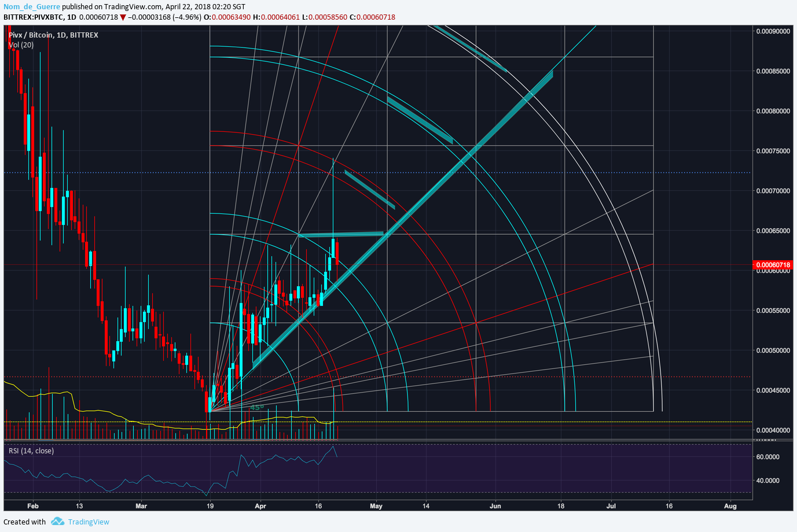
Task: Click the 0.00050000 price axis label
Action: point(773,350)
